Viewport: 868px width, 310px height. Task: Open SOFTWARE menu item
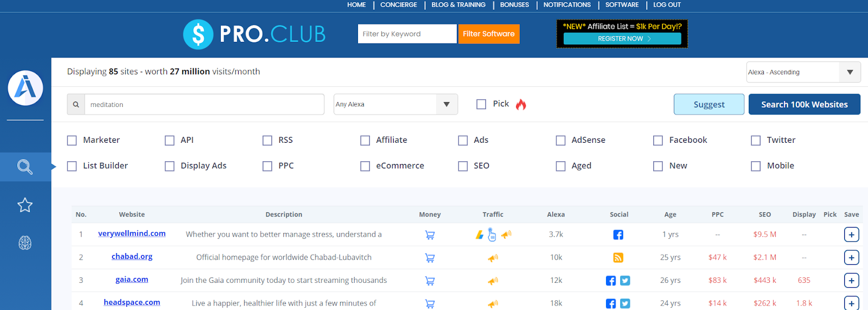pos(622,5)
